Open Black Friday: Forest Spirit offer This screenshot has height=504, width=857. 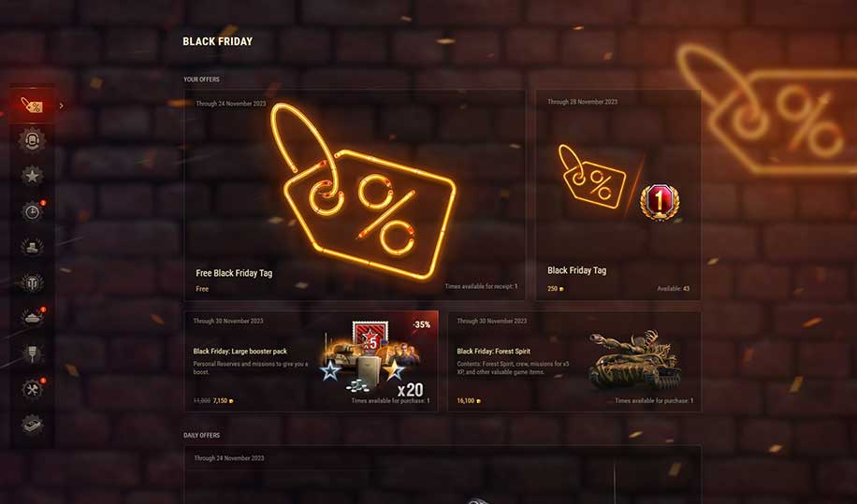574,361
